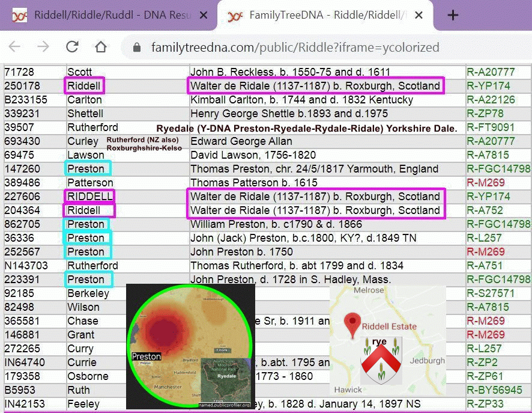Click the rye coat of arms shield
This screenshot has height=413, width=532.
[x=381, y=361]
